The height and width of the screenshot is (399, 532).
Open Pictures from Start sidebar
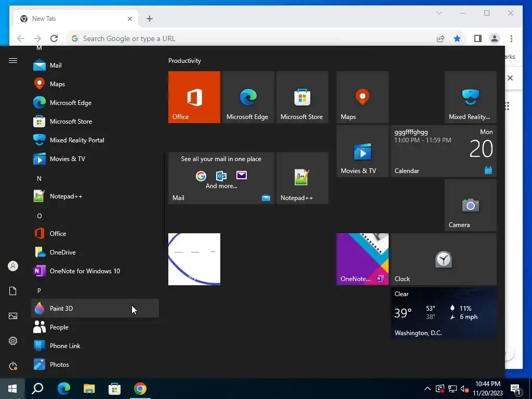coord(13,316)
